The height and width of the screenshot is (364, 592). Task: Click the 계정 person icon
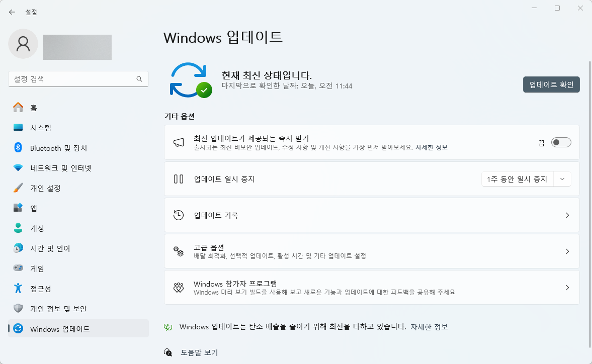click(18, 228)
